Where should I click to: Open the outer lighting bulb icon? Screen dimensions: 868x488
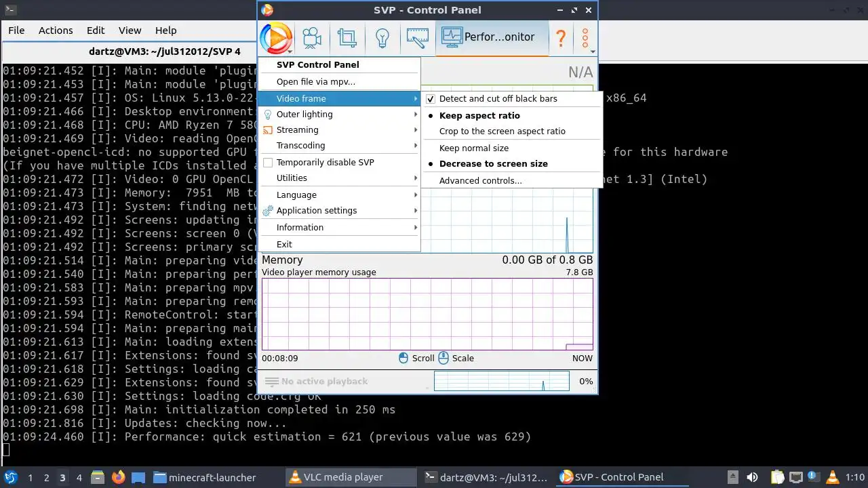pyautogui.click(x=382, y=37)
